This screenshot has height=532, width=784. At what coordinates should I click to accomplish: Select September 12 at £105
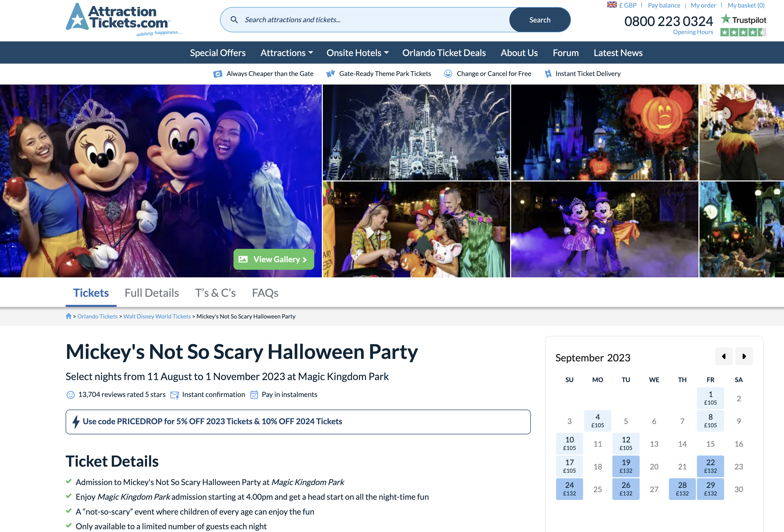point(626,443)
